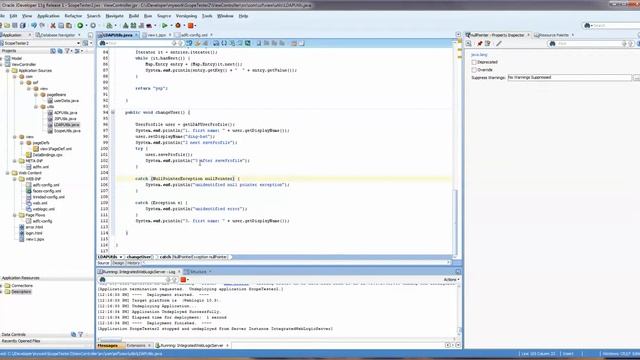
Task: Collapse the Page Flows folder
Action: (15, 215)
